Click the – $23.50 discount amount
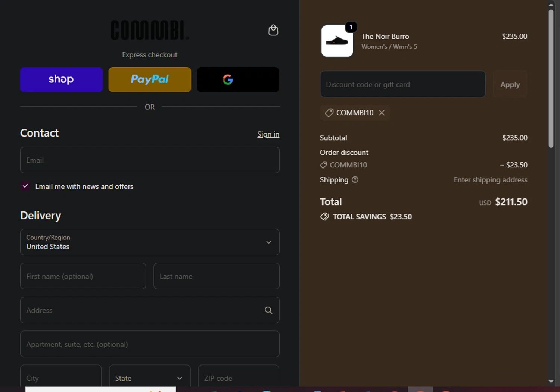 (x=514, y=165)
